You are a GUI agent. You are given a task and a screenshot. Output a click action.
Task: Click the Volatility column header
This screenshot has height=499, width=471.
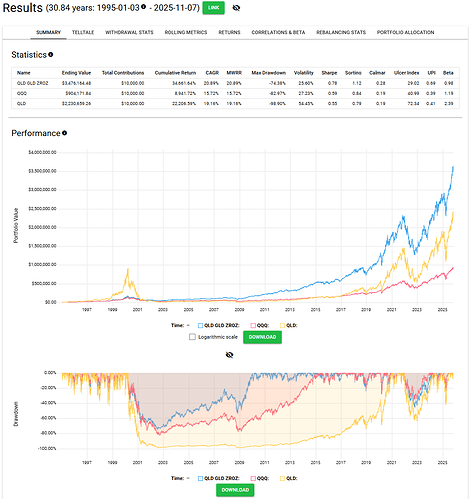pos(304,73)
